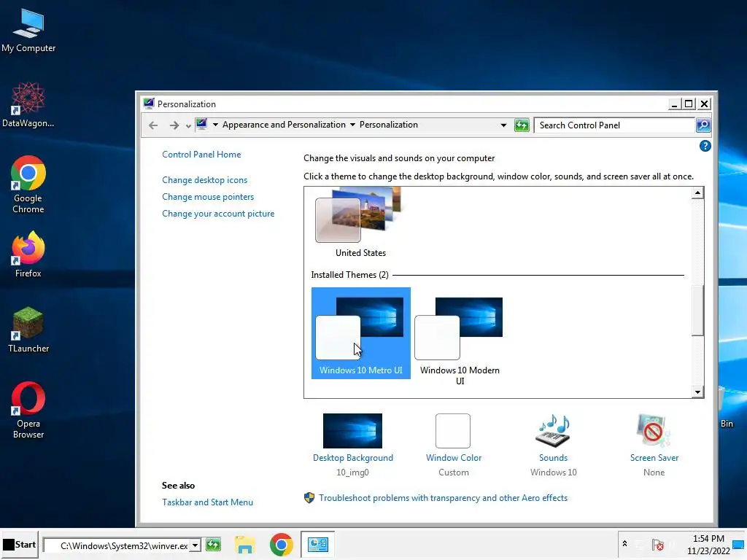
Task: Click the taskbar address go button
Action: coord(214,545)
